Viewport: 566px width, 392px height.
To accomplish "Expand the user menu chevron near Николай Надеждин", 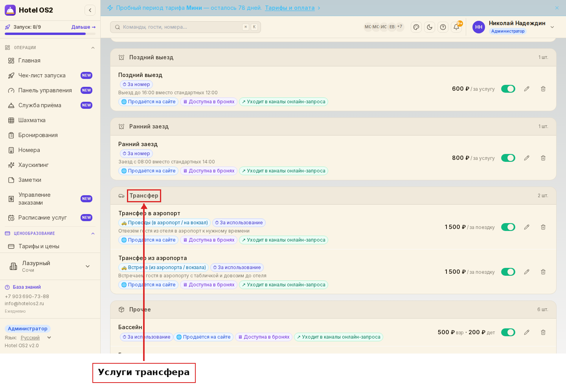I will [552, 27].
